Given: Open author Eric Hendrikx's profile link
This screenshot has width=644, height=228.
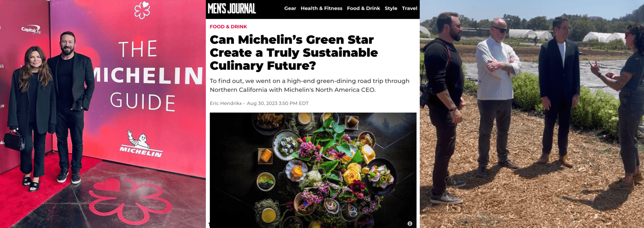Looking at the screenshot, I should 226,103.
